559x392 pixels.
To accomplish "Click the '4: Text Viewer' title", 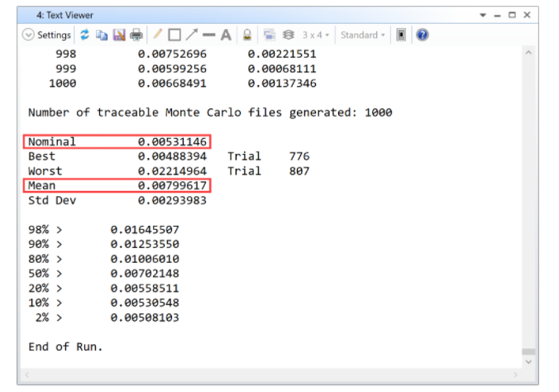I will [64, 16].
